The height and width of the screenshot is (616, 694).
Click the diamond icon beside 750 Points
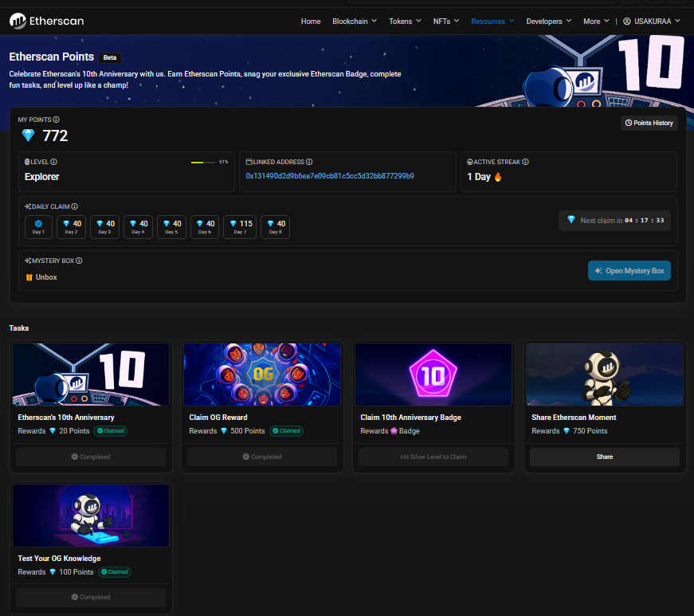click(566, 431)
